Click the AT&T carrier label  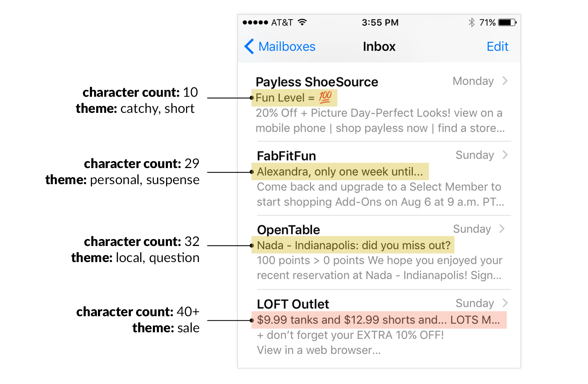[x=282, y=22]
